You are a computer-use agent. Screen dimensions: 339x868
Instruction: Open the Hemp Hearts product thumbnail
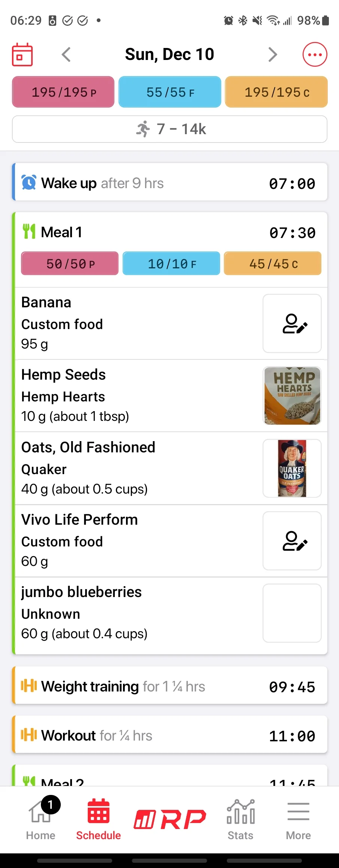tap(292, 396)
